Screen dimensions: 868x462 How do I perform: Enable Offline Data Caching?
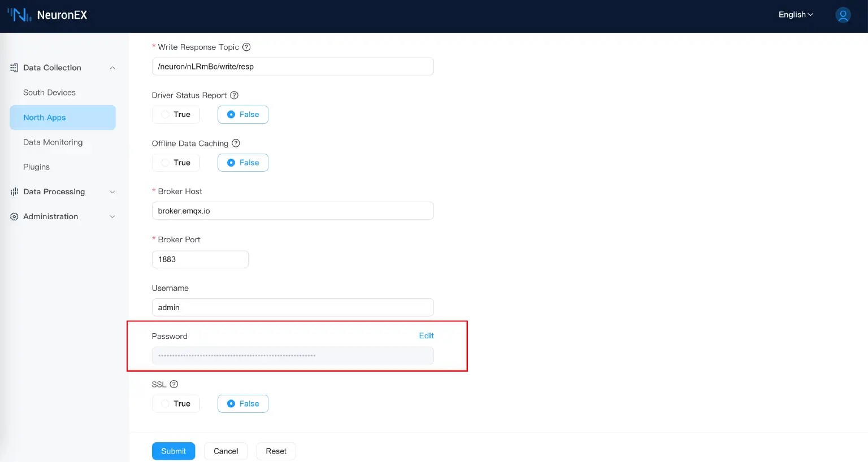click(176, 162)
